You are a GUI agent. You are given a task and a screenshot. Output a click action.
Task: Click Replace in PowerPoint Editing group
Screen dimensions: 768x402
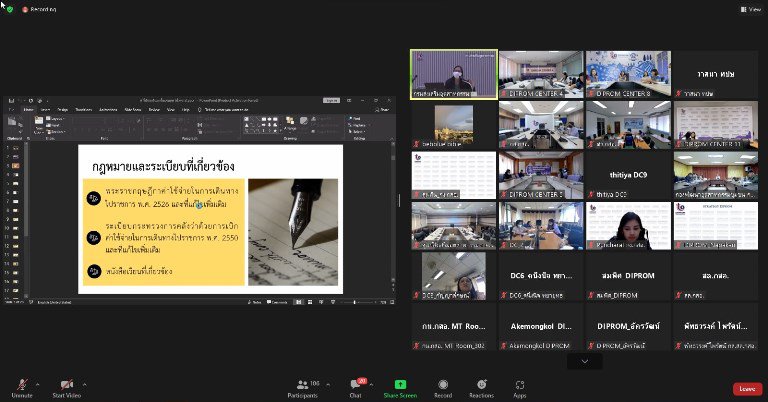tap(359, 125)
